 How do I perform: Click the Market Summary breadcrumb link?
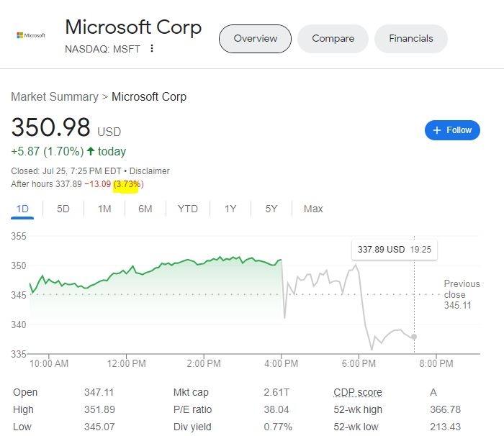(x=55, y=96)
